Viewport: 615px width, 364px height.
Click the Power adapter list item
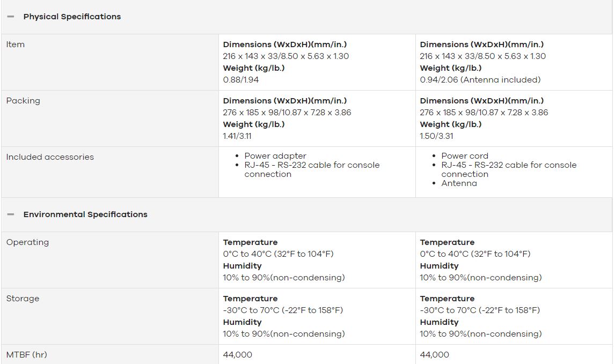275,156
